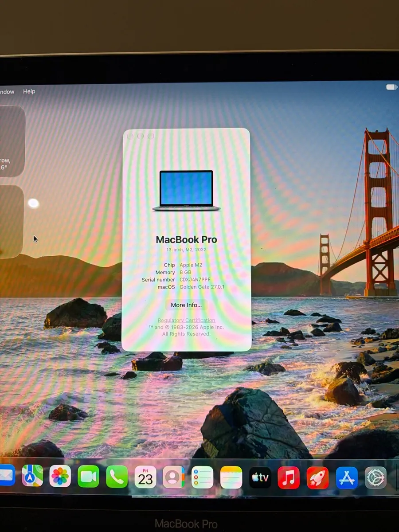
Task: Click the MacBook Pro title heading
Action: click(186, 240)
